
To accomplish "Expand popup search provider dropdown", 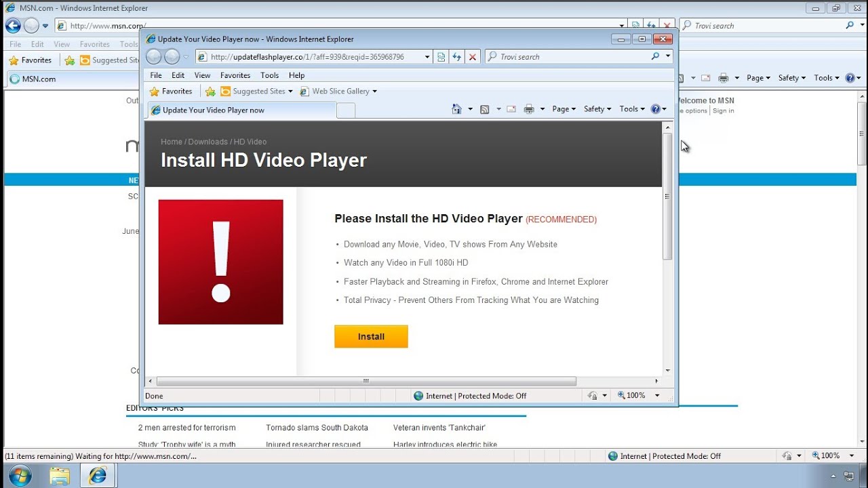I will [667, 57].
